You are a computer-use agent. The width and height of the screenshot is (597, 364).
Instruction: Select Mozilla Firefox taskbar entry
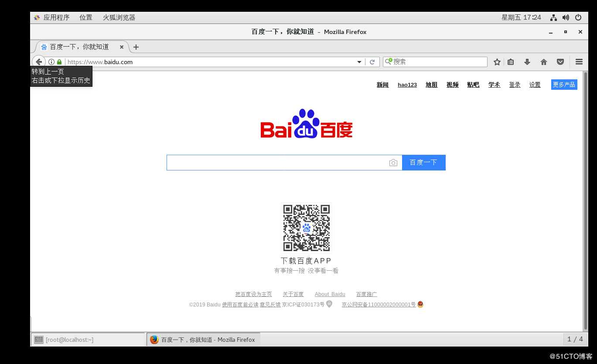pos(203,340)
